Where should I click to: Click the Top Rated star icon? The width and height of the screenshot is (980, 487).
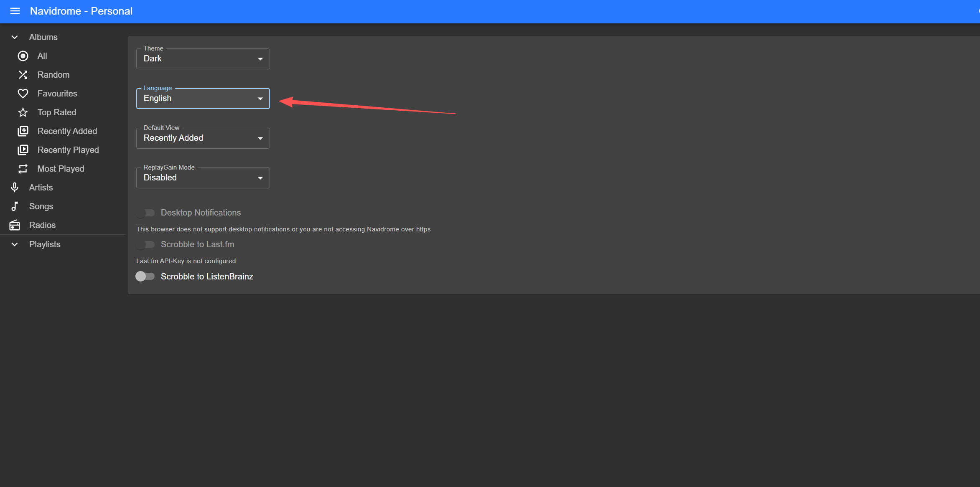[23, 112]
